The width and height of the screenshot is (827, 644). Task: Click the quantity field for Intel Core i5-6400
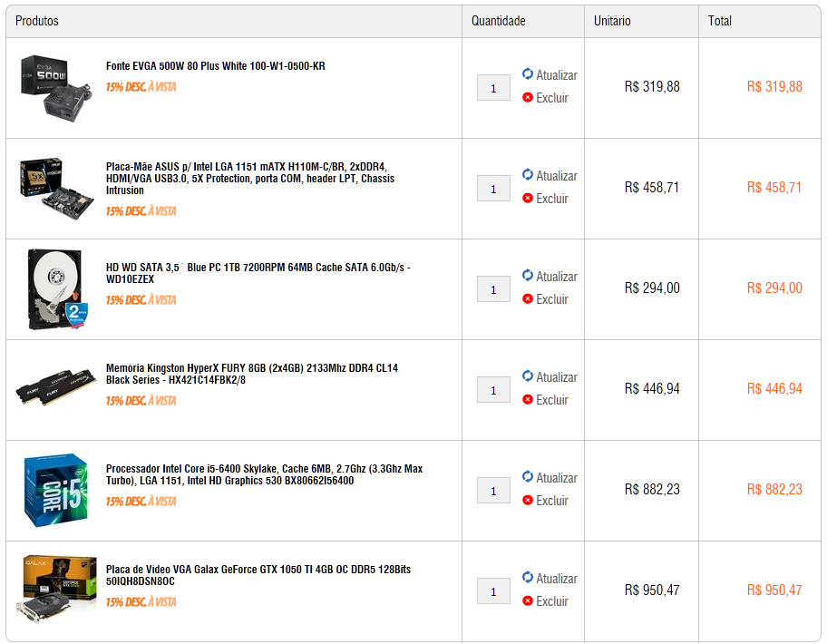(493, 491)
